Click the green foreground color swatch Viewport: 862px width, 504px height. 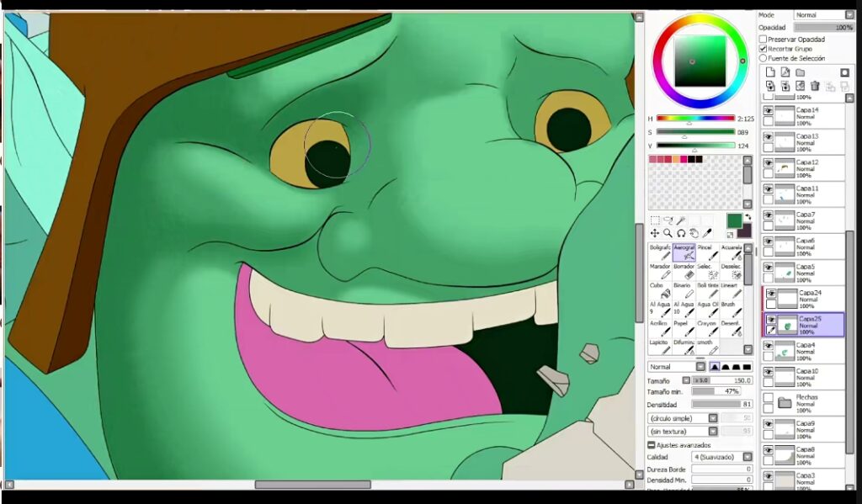[733, 220]
